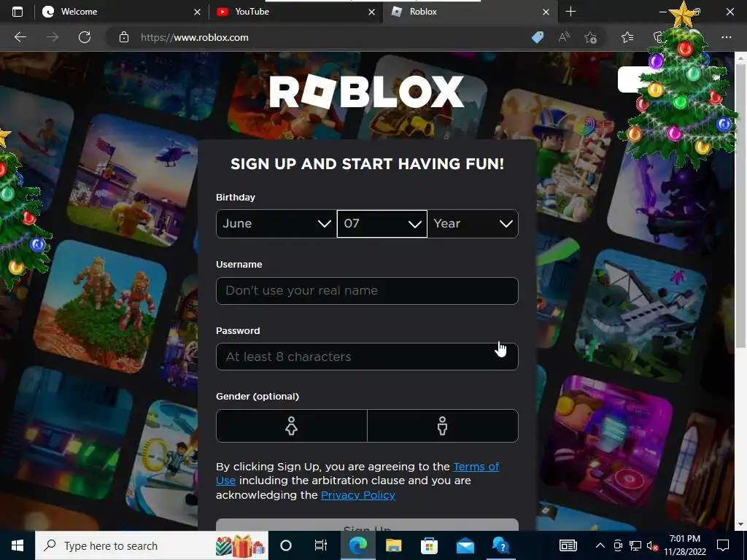Open the clock showing 7:01 PM
The width and height of the screenshot is (747, 560).
[x=684, y=545]
